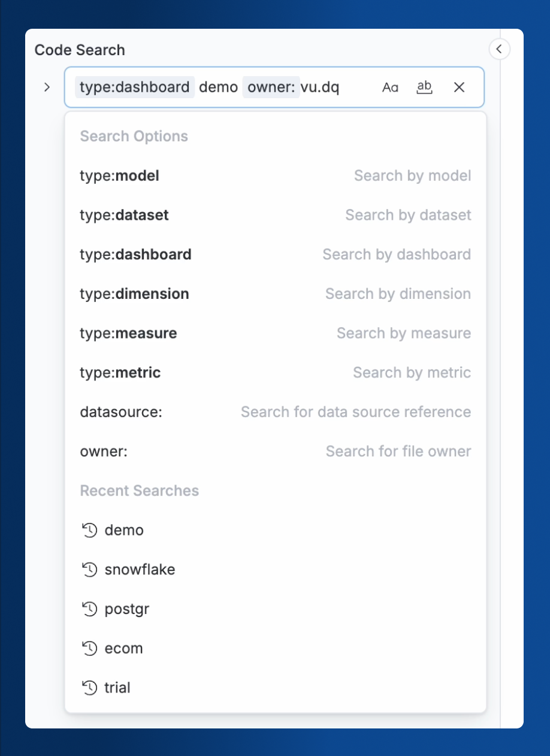
Task: Select the datasource: reference option
Action: click(x=276, y=412)
